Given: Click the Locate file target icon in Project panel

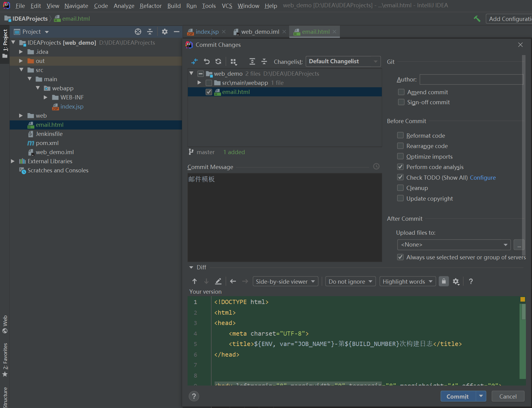Looking at the screenshot, I should 138,32.
